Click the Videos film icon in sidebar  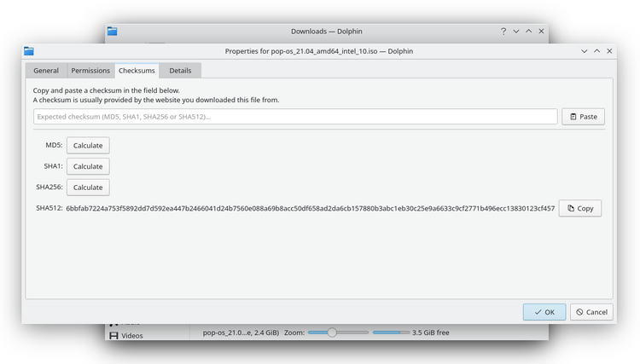[x=113, y=336]
